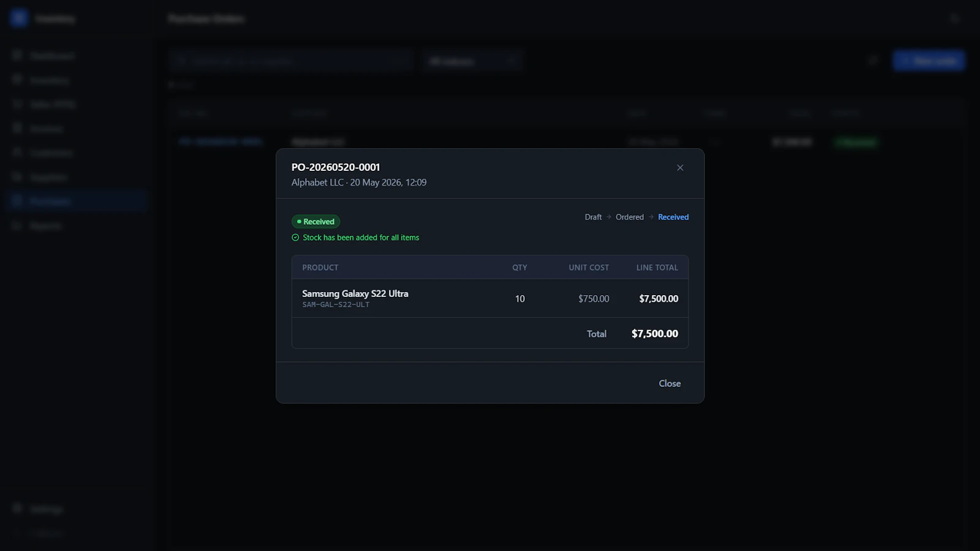
Task: Click the PO-20260520-0001 dialog title
Action: pos(336,167)
